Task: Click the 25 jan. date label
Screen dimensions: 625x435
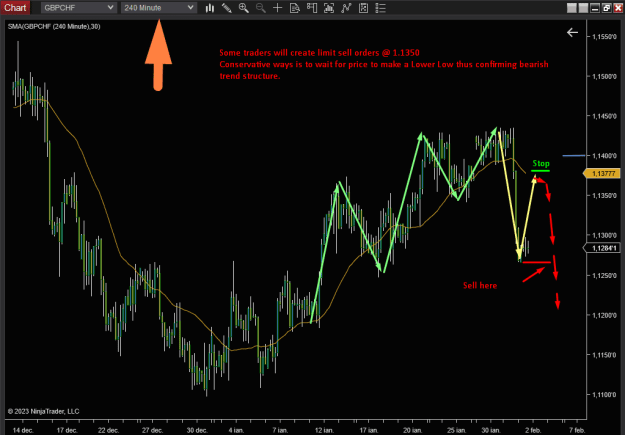Action: (x=456, y=430)
